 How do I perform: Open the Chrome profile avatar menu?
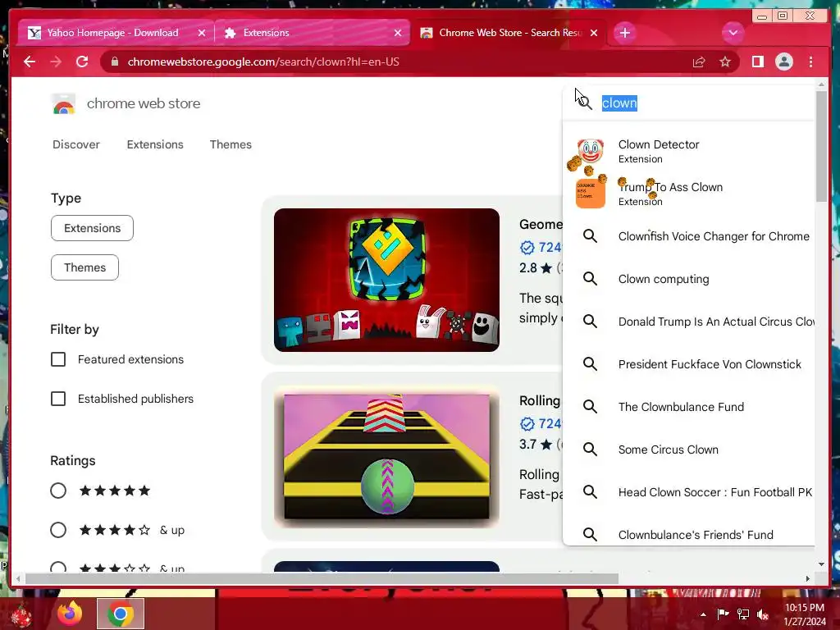pos(783,62)
